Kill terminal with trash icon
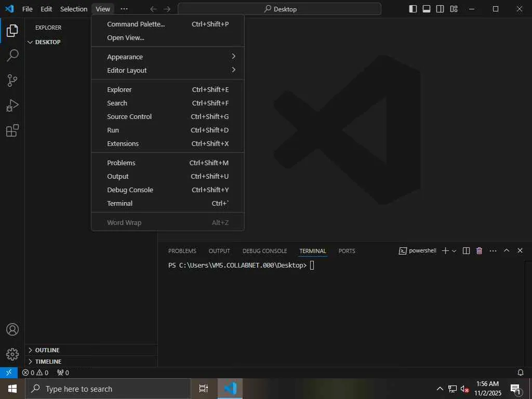Image resolution: width=532 pixels, height=399 pixels. pos(479,251)
